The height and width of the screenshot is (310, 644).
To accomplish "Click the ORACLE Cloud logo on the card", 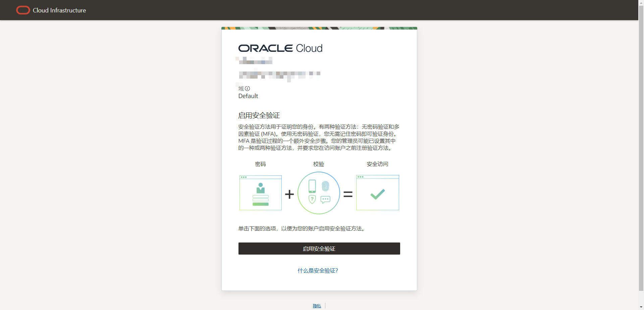I will click(280, 48).
